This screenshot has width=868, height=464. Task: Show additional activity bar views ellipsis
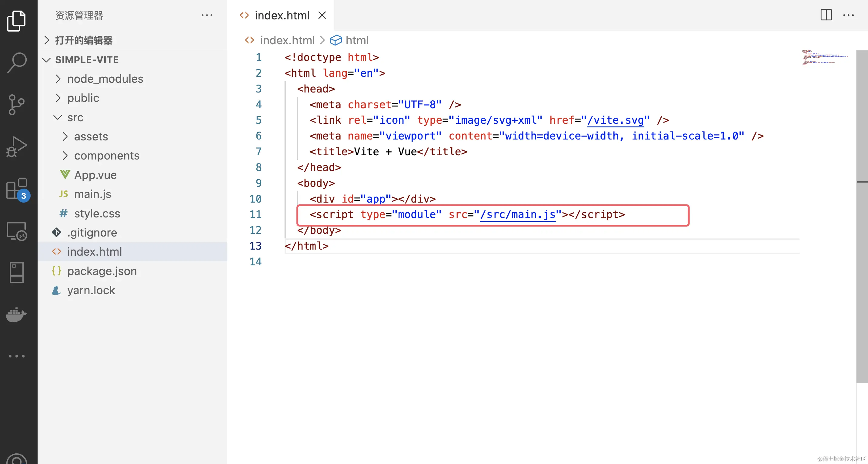(x=16, y=356)
